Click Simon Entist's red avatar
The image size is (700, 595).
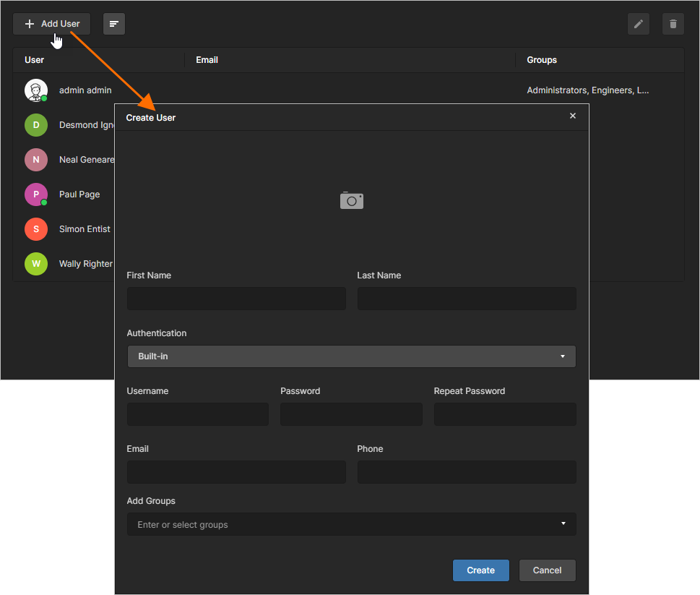[36, 228]
